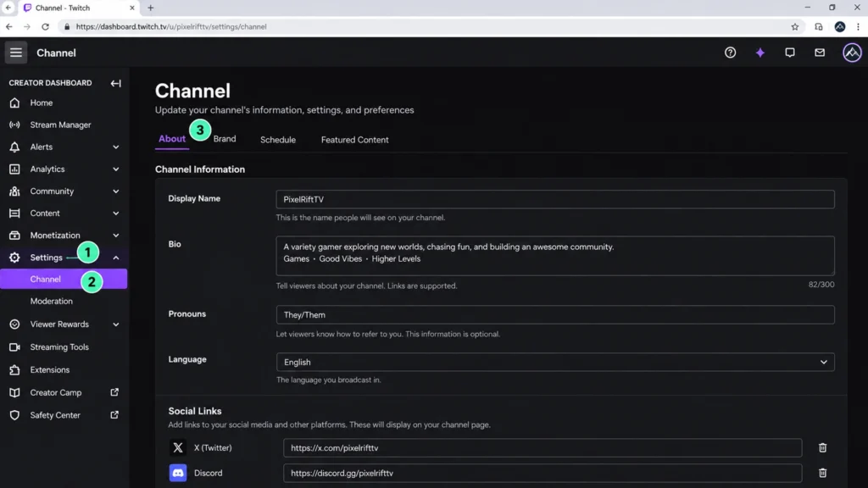
Task: Open Streaming Tools page
Action: 59,347
